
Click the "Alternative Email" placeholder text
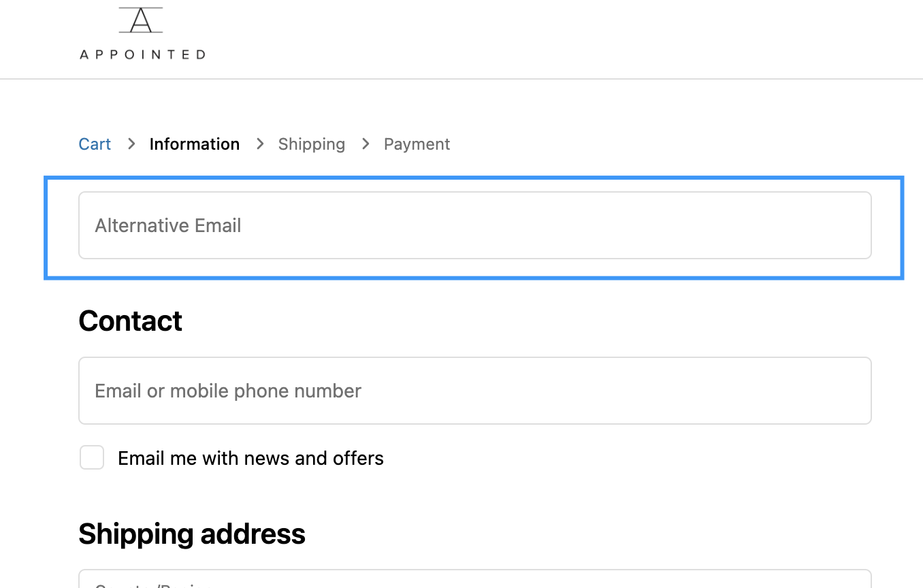tap(168, 226)
